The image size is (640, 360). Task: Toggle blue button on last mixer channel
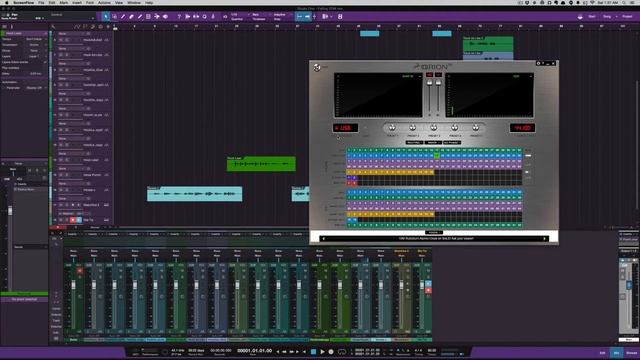(x=428, y=283)
